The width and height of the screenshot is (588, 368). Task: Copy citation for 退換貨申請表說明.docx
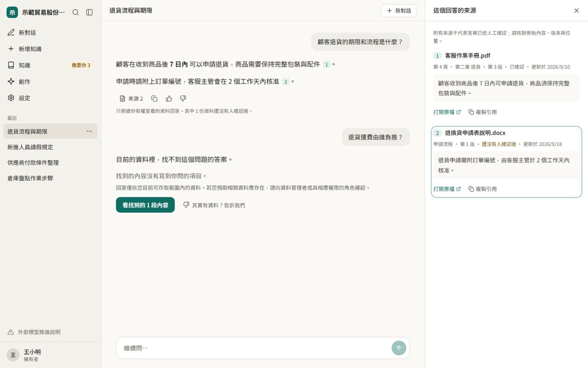(483, 189)
